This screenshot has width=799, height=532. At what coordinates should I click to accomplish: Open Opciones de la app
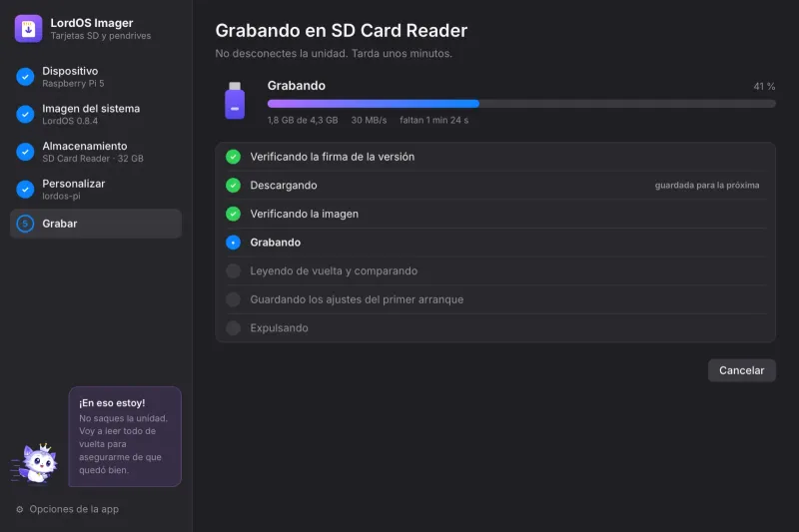pyautogui.click(x=67, y=509)
